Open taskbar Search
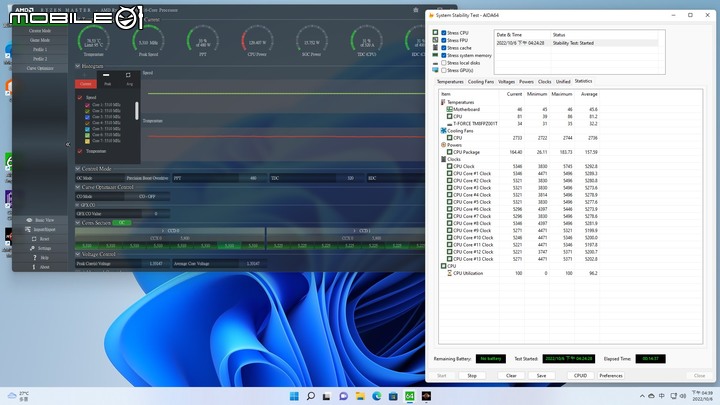Image resolution: width=720 pixels, height=405 pixels. click(311, 396)
